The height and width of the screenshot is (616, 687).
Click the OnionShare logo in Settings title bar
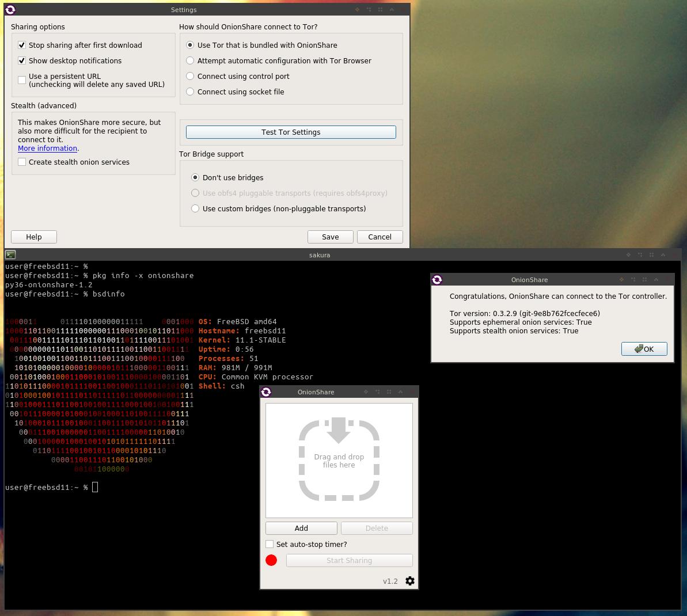tap(10, 10)
